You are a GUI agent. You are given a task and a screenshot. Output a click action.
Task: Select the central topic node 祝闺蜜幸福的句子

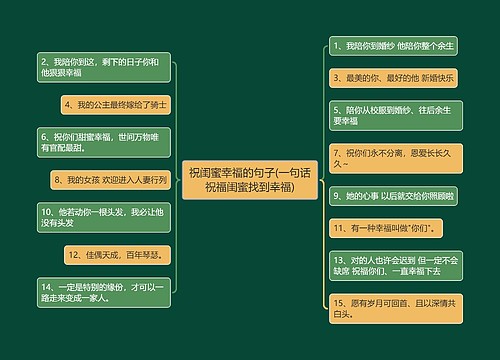[x=250, y=180]
